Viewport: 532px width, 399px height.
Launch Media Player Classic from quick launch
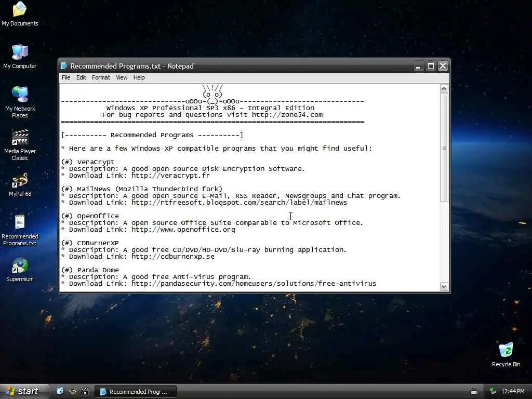[x=85, y=391]
